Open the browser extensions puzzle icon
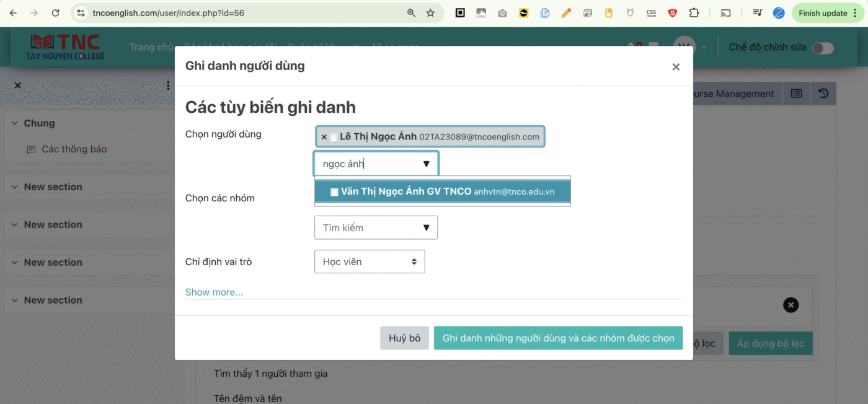Image resolution: width=868 pixels, height=404 pixels. pyautogui.click(x=694, y=13)
